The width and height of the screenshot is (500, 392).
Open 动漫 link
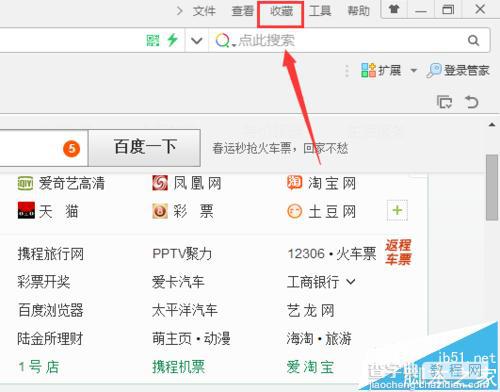coord(217,339)
